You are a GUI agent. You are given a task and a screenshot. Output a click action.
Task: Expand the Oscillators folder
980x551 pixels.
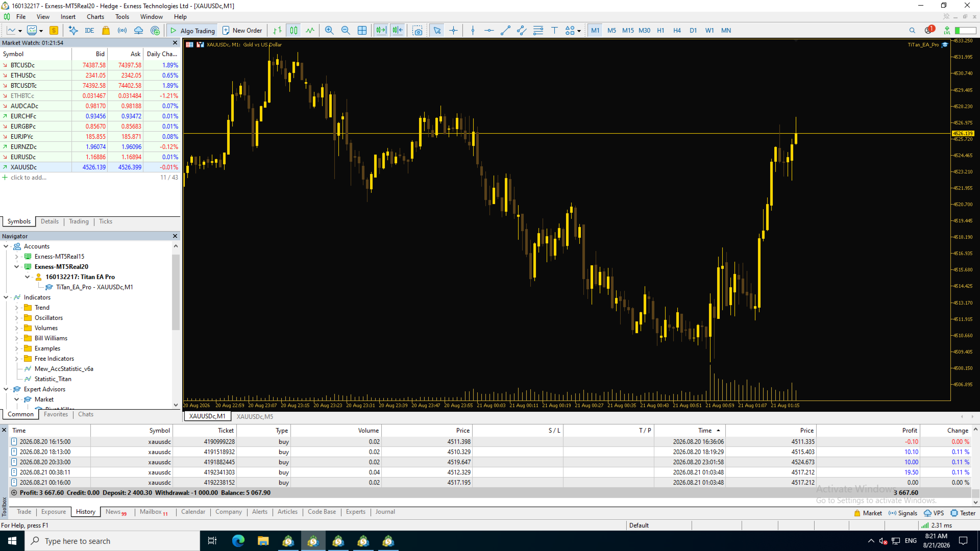point(16,318)
